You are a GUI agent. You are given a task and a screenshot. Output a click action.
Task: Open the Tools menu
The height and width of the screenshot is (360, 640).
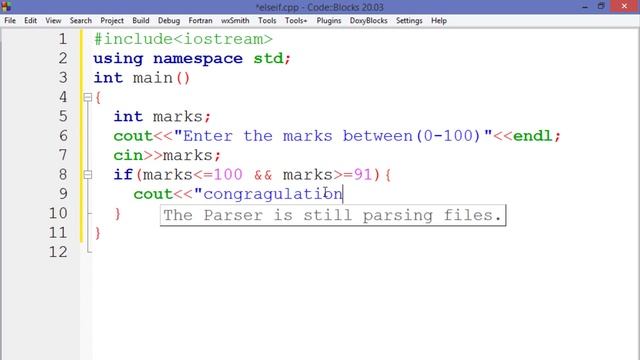(x=267, y=20)
